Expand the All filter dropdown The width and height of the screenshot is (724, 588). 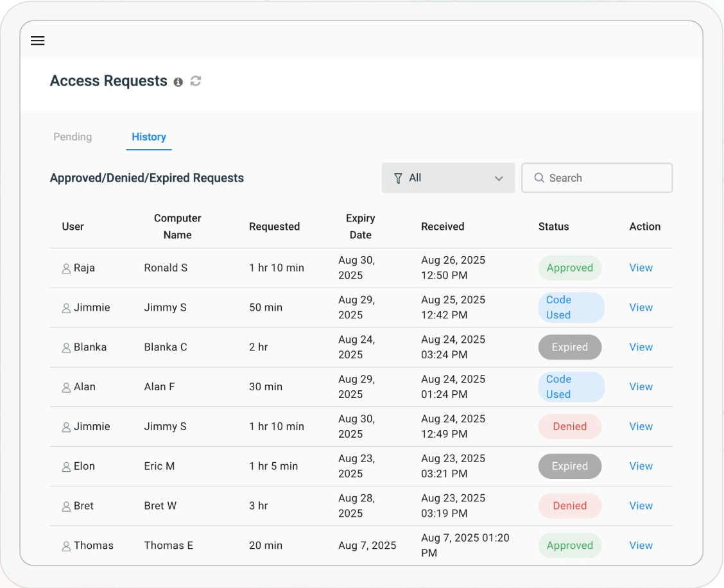tap(447, 178)
